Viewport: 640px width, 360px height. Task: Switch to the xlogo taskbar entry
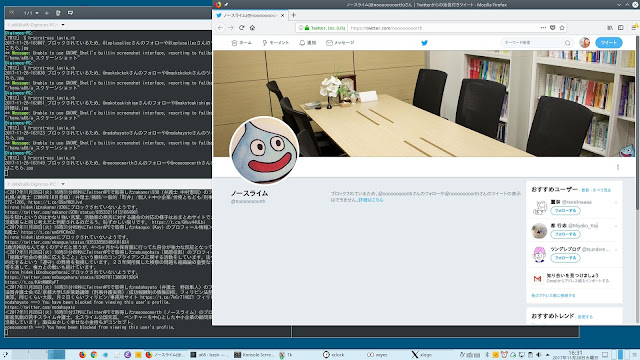coord(422,354)
